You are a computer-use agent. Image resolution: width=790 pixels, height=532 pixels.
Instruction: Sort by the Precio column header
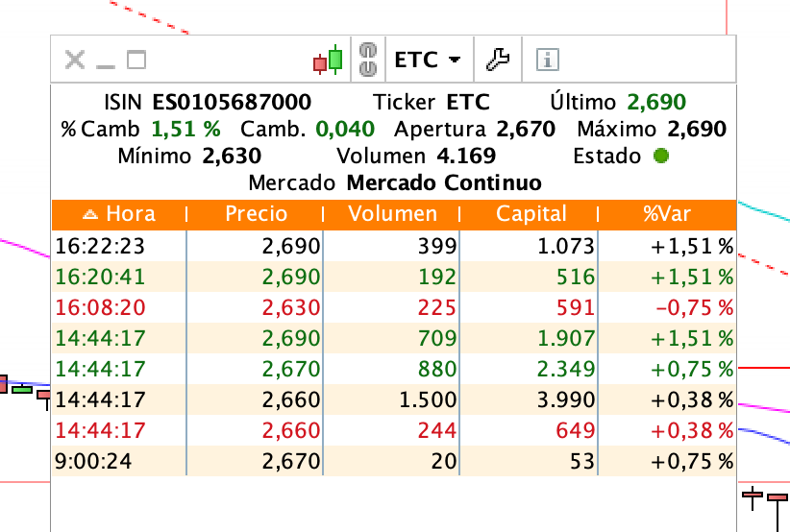pos(256,214)
